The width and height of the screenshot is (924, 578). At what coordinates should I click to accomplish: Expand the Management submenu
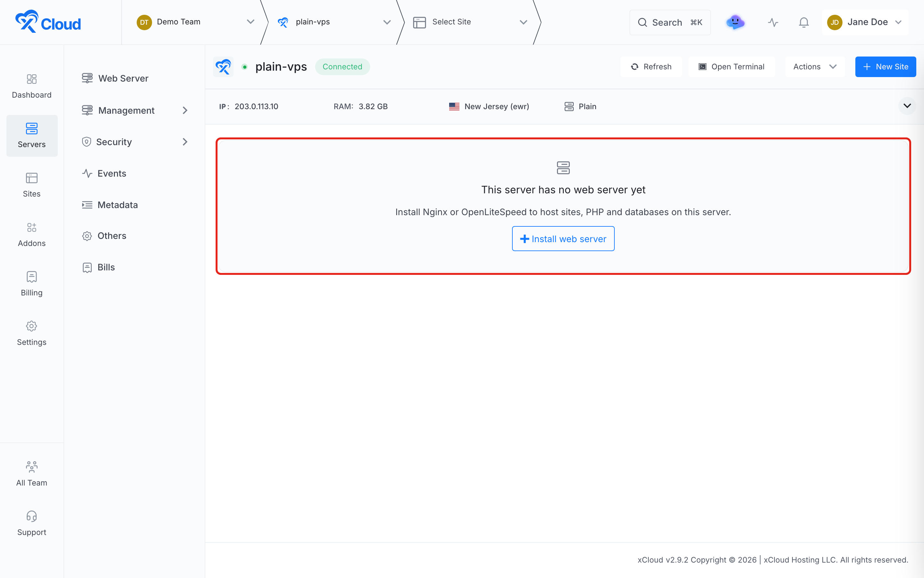(135, 110)
